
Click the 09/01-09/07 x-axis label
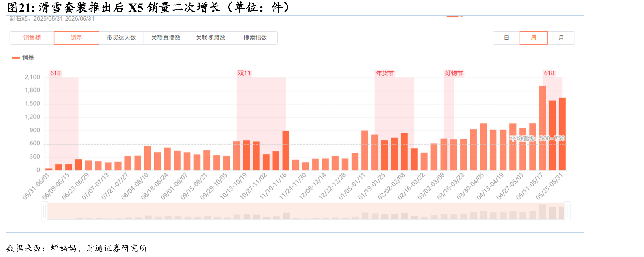pyautogui.click(x=174, y=186)
